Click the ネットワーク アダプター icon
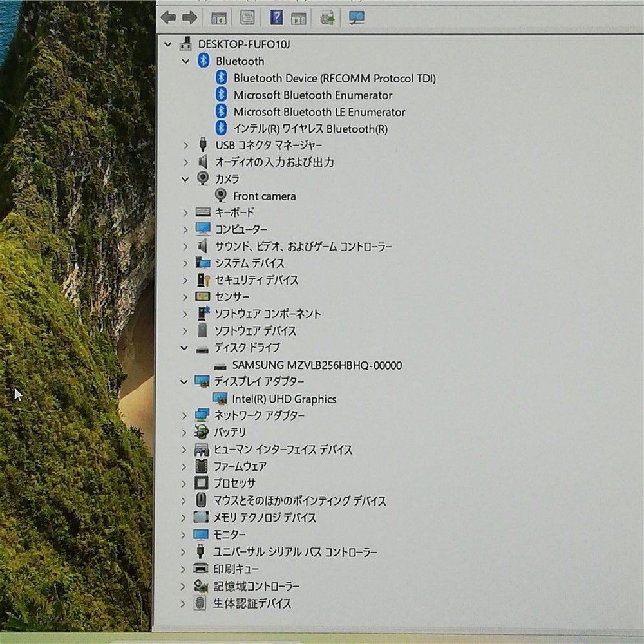 [202, 415]
